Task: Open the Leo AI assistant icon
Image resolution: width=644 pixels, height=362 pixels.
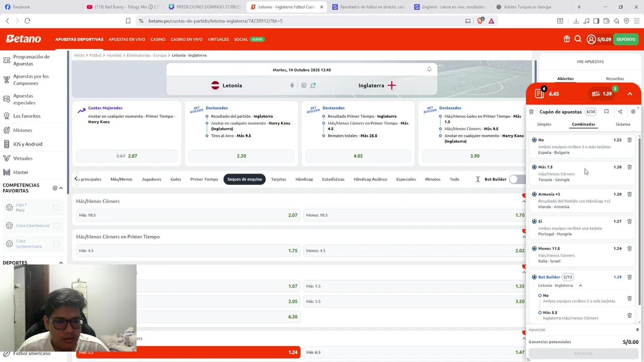Action: [616, 21]
